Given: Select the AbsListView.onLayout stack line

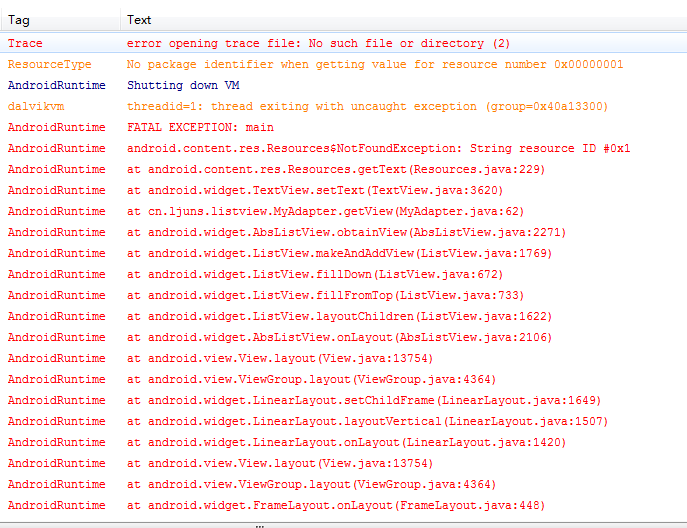Looking at the screenshot, I should point(344,338).
